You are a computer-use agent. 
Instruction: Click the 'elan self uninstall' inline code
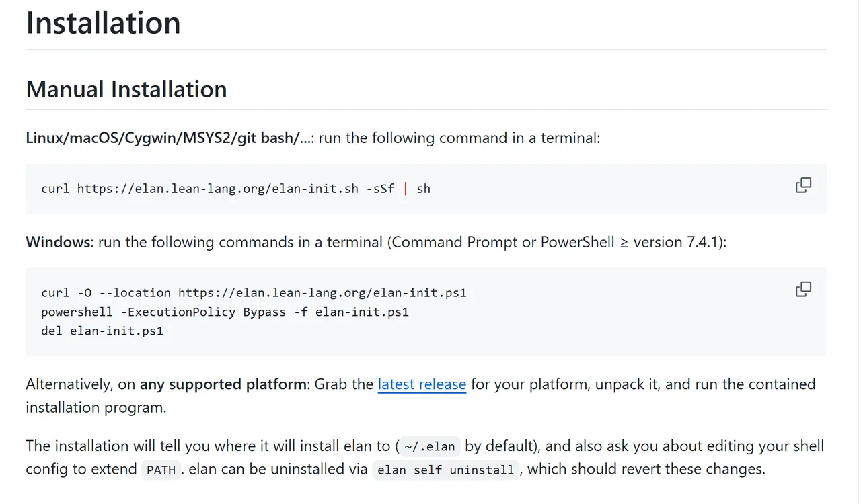[445, 470]
